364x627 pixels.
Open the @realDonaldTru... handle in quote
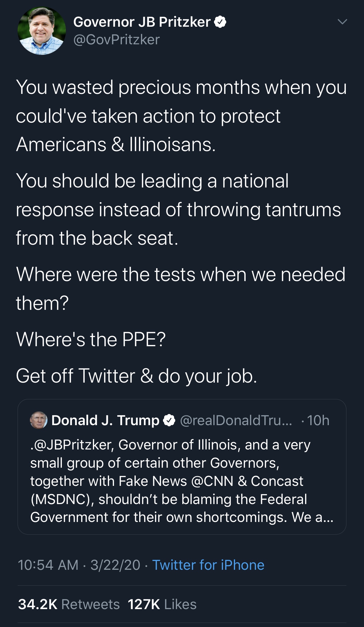(x=236, y=420)
